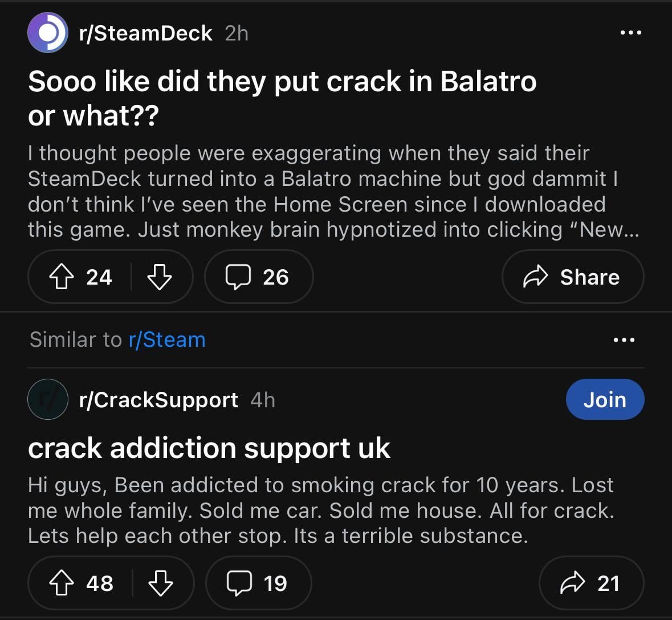Downvote the crack addiction support post
Viewport: 672px width, 620px height.
point(160,583)
